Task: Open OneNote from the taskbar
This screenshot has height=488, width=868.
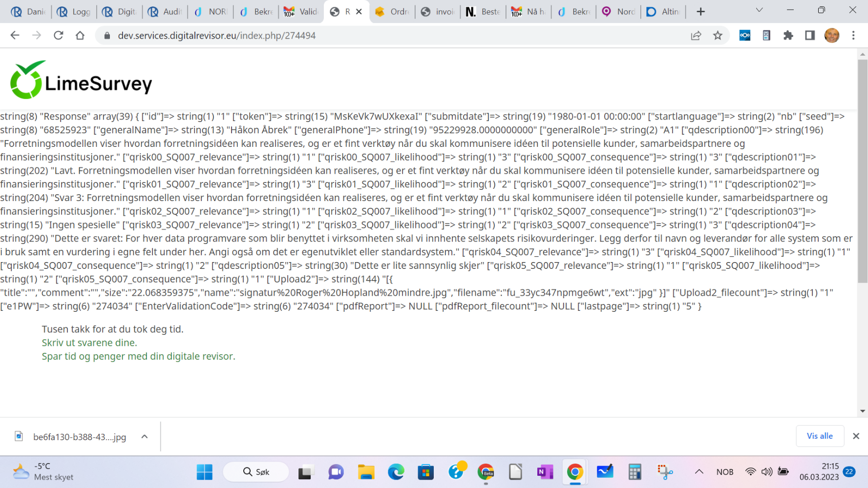Action: point(545,472)
